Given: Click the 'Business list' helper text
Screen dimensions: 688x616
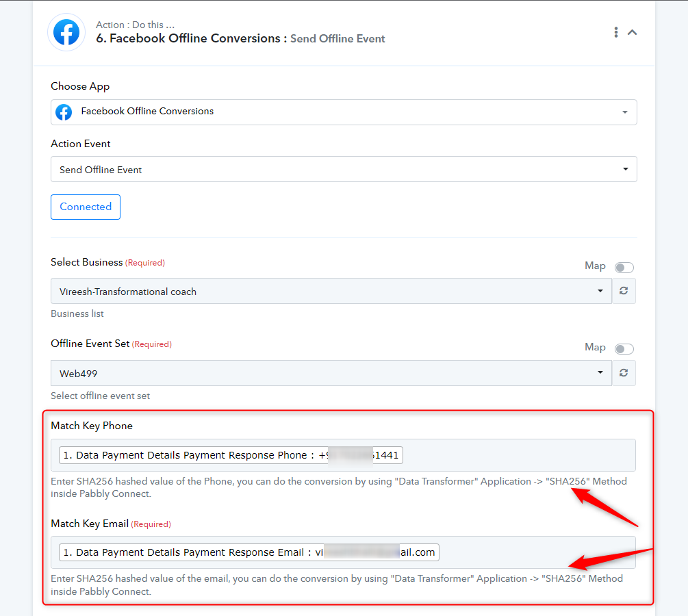Looking at the screenshot, I should 77,313.
